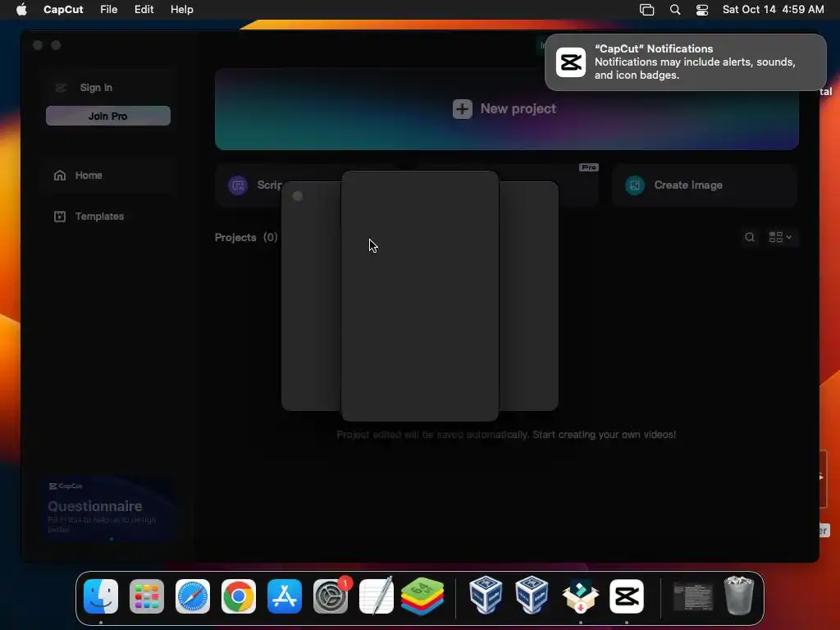
Task: Click the Projects (0) heading
Action: coord(246,237)
